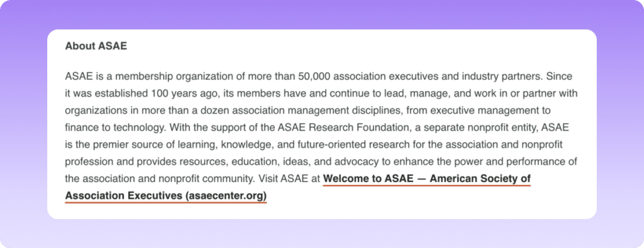Screen dimensions: 644x248
Task: Click the phrase 'industry partners'
Action: [502, 77]
